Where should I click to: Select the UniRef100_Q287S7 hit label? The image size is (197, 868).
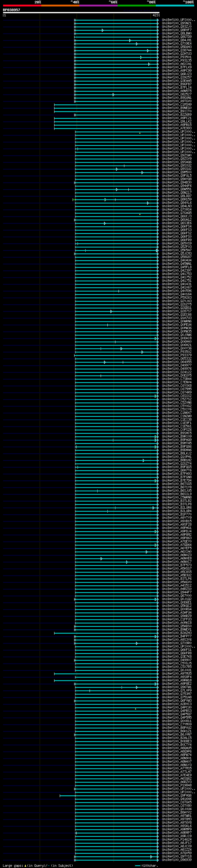point(177,311)
